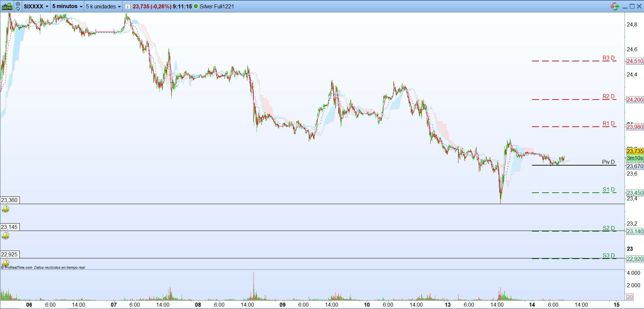Screen dimensions: 644x309
Task: Click the Piv D pivot label
Action: point(608,162)
